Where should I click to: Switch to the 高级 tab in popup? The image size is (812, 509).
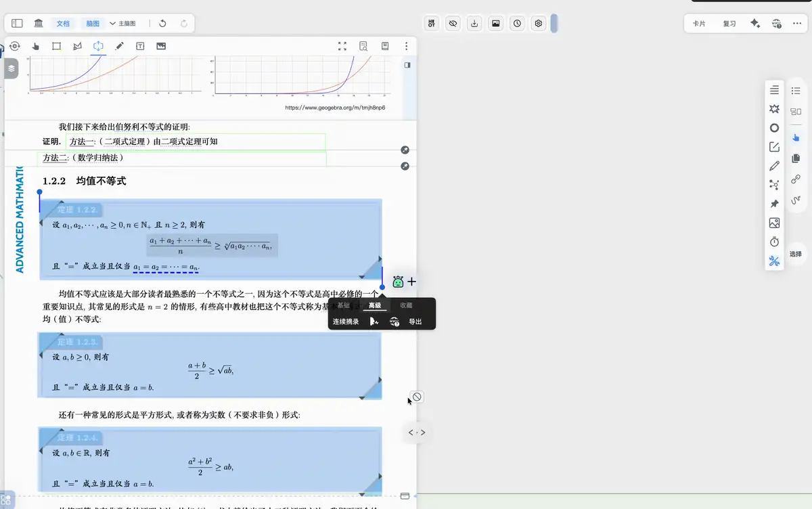click(x=375, y=306)
